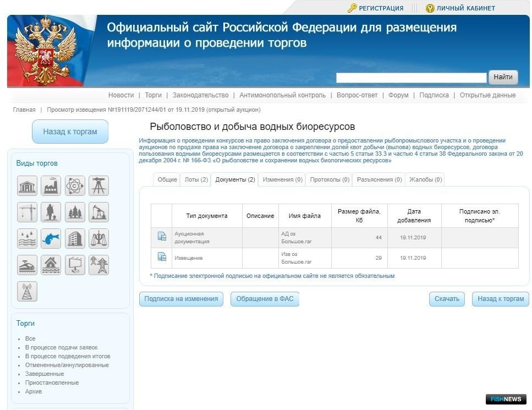Select the oil pumpjack auction type icon
Screen dimensions: 532x410
pyautogui.click(x=98, y=212)
